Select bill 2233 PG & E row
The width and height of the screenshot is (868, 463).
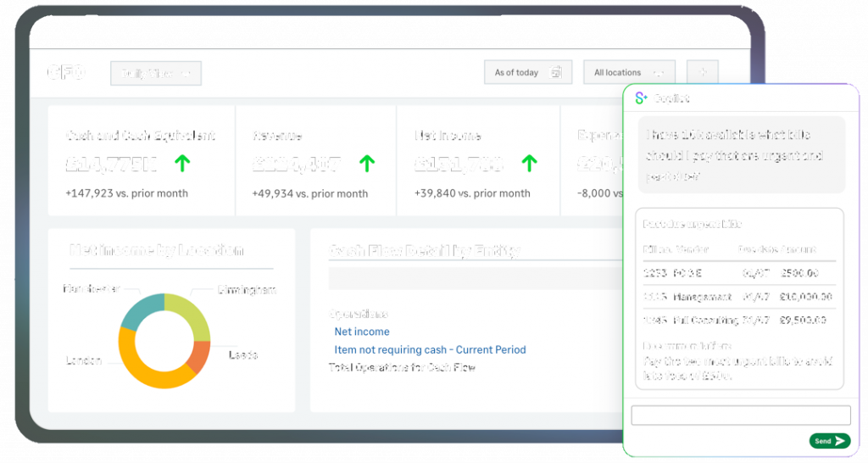point(738,273)
